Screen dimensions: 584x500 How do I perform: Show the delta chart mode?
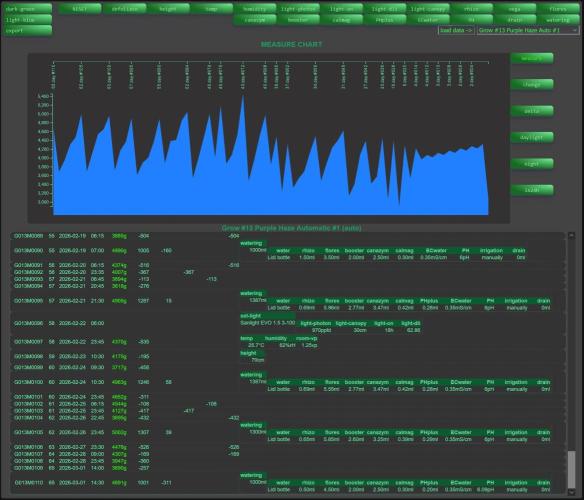pyautogui.click(x=531, y=111)
